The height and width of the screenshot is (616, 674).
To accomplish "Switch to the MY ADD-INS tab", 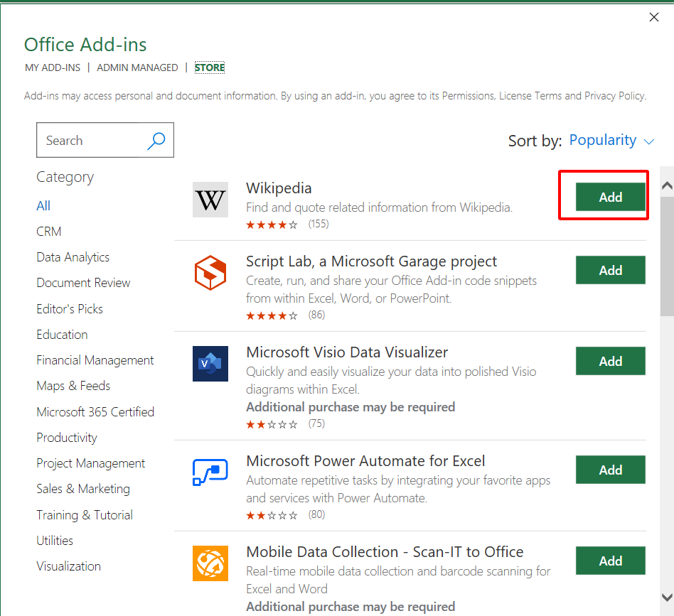I will click(52, 67).
